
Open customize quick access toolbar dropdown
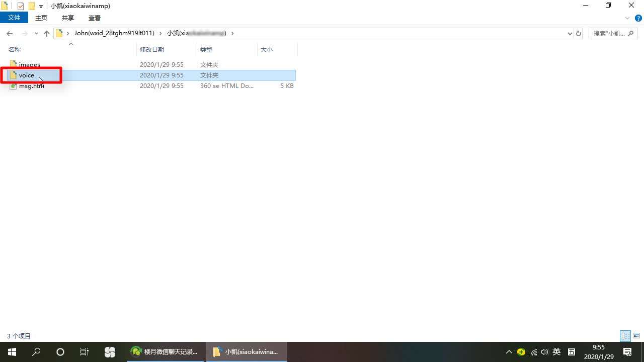41,7
